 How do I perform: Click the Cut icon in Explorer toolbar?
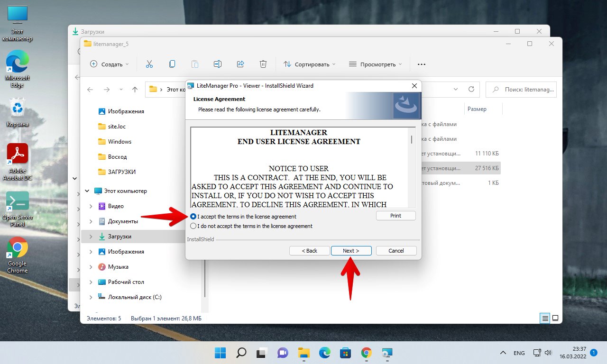point(149,64)
